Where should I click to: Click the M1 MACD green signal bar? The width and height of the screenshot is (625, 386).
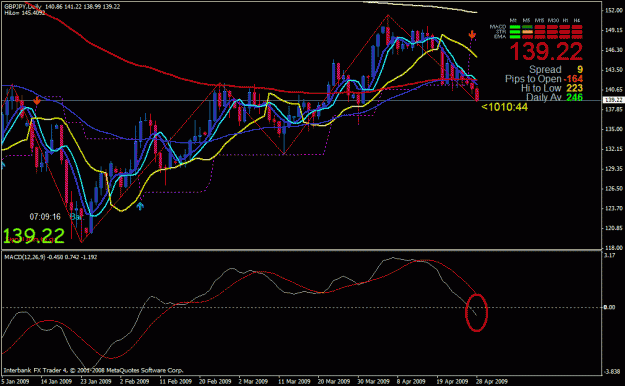[515, 27]
